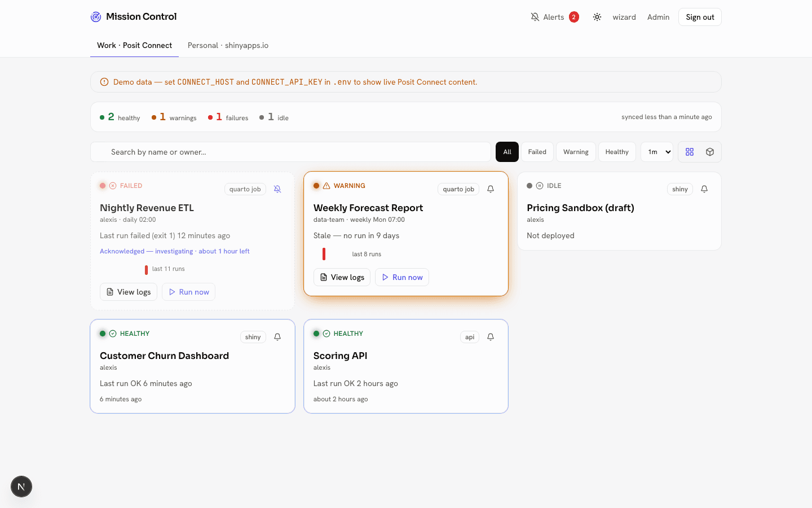Click 'last 8 runs' label
The width and height of the screenshot is (812, 508).
coord(367,254)
